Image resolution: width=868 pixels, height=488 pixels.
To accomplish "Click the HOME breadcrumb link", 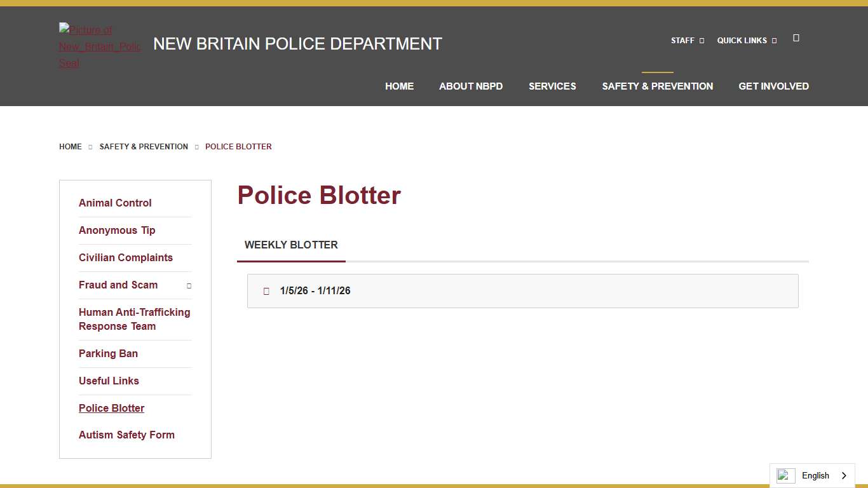I will pyautogui.click(x=70, y=147).
